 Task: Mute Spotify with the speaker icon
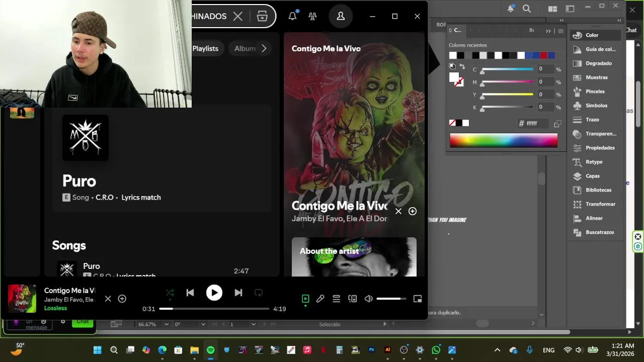click(x=369, y=299)
